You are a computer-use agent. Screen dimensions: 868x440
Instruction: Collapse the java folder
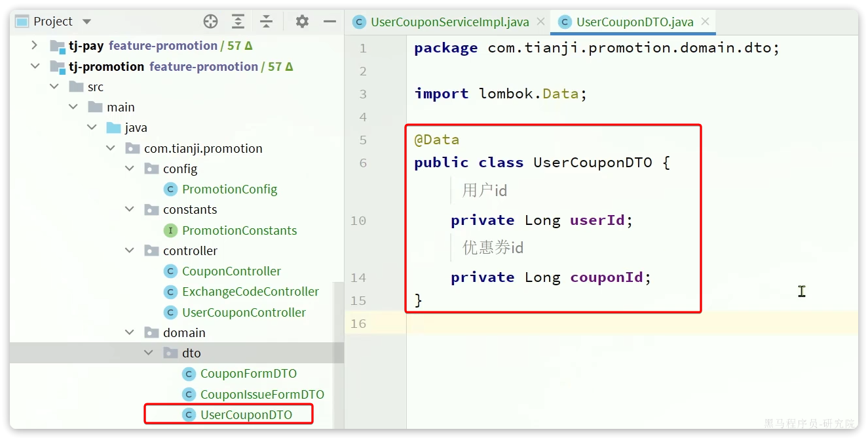pos(91,127)
